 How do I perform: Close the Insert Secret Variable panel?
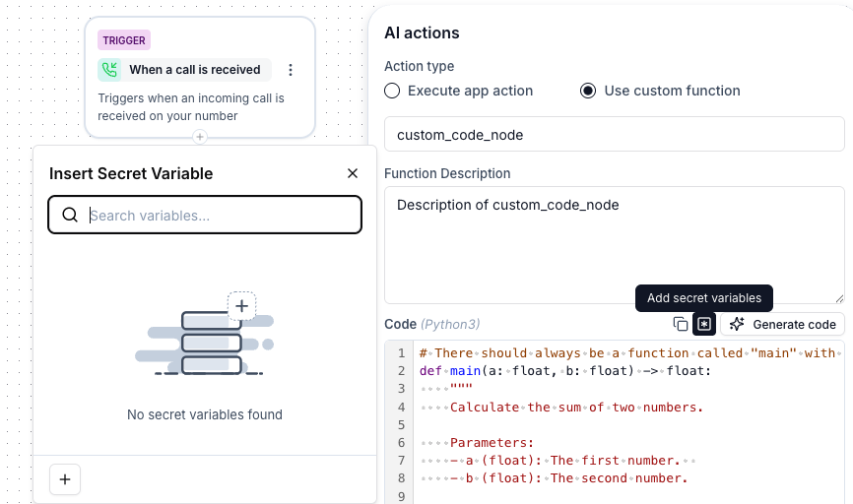tap(353, 173)
